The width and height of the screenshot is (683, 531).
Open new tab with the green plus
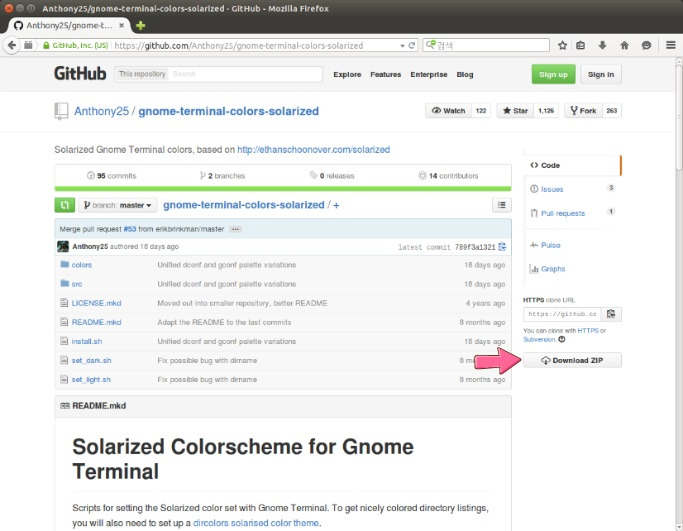pyautogui.click(x=140, y=25)
